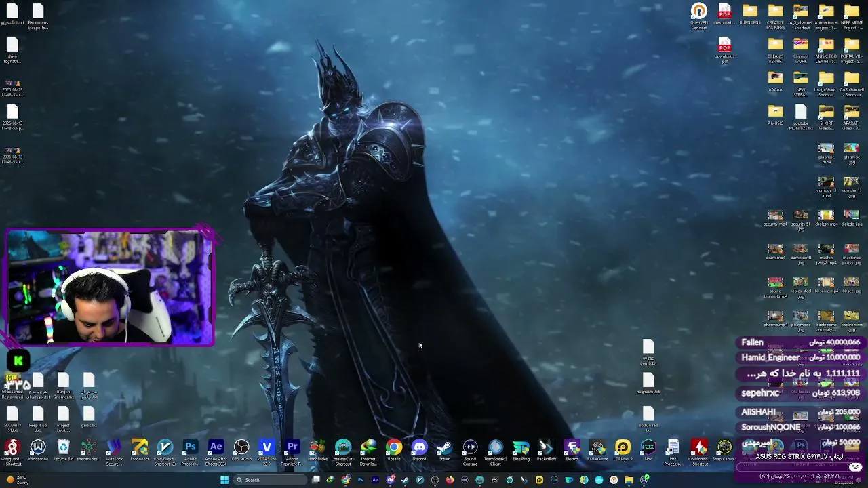Open the Intel Processor text file icon

click(x=673, y=453)
